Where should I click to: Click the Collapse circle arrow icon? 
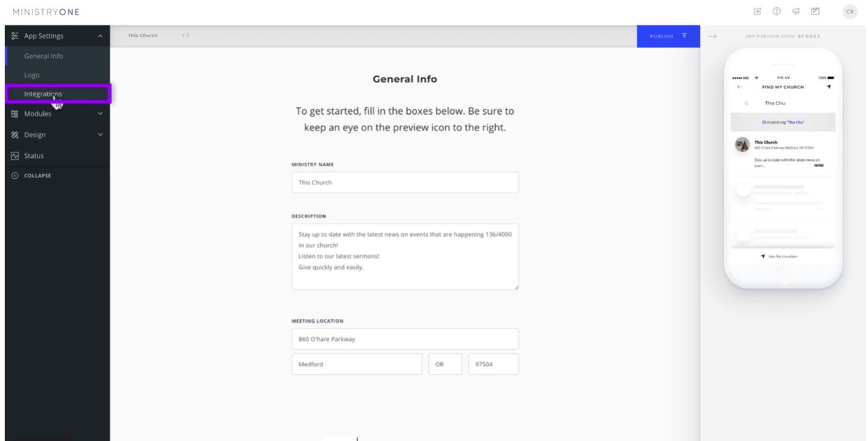tap(15, 176)
